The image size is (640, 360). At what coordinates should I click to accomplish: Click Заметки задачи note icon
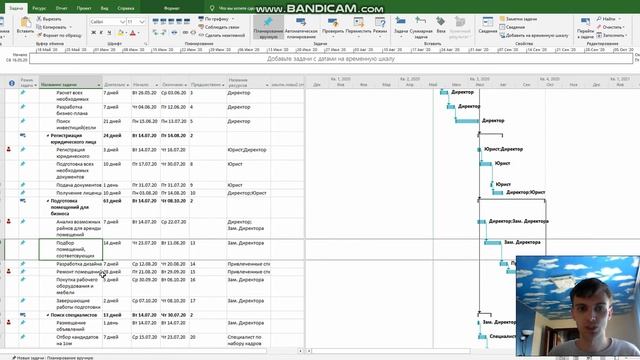[502, 19]
